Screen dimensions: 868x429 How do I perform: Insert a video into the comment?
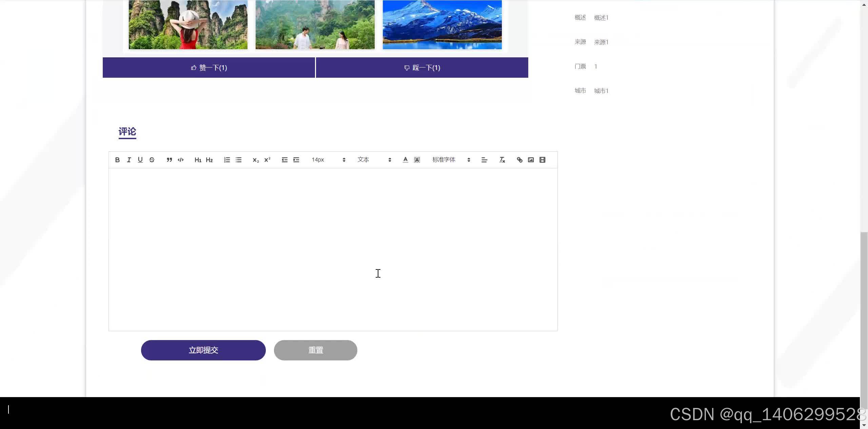coord(542,160)
